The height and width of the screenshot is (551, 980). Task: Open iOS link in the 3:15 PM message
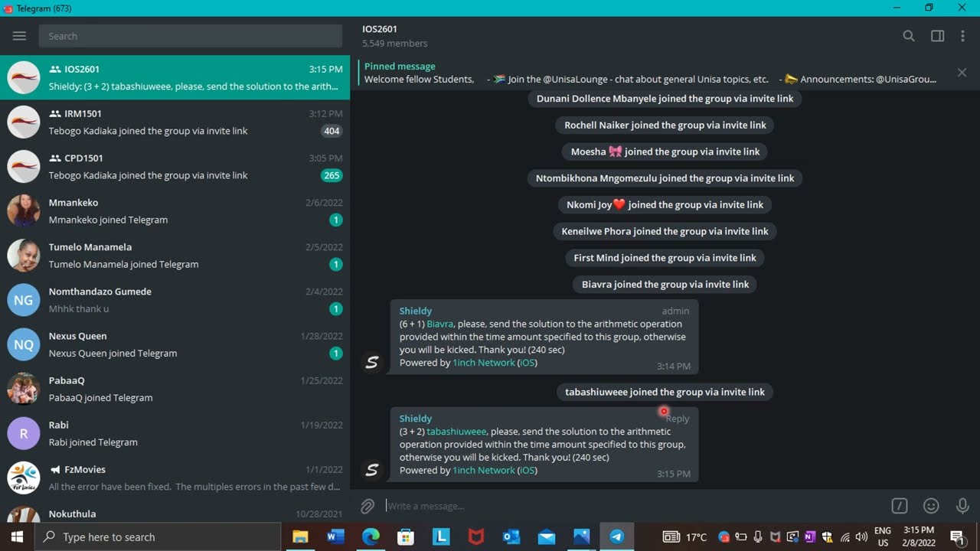528,471
